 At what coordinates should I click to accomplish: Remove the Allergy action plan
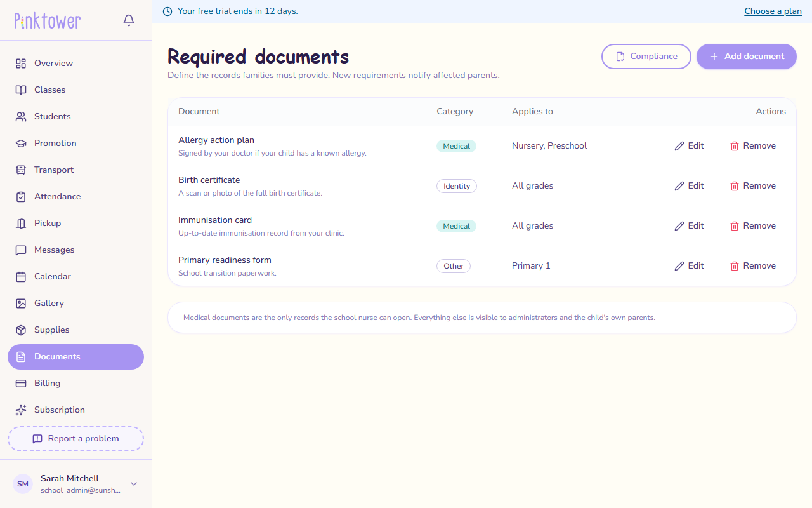click(752, 146)
